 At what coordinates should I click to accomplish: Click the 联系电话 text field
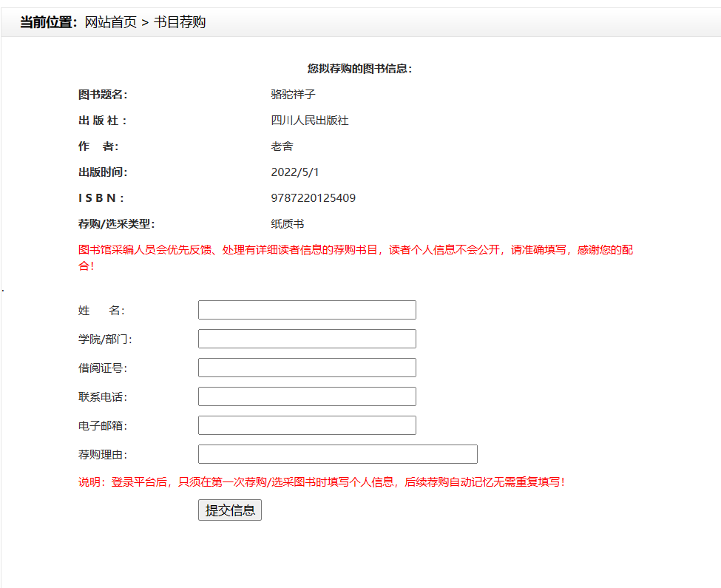click(307, 396)
